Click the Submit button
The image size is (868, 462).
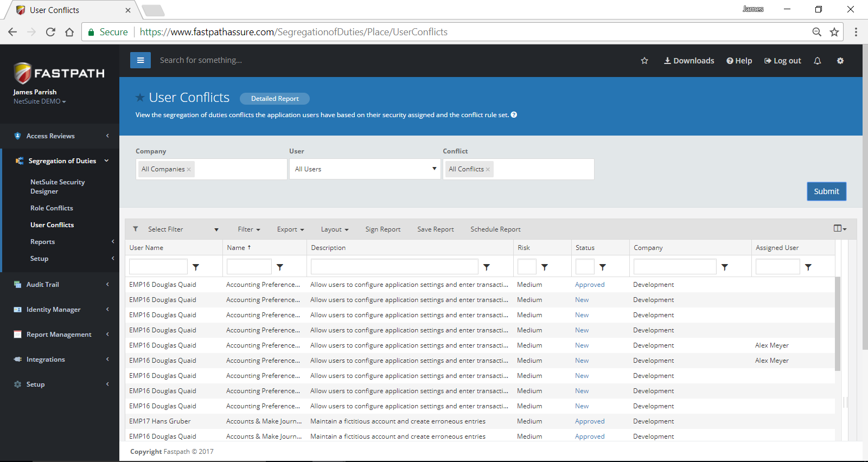(826, 191)
